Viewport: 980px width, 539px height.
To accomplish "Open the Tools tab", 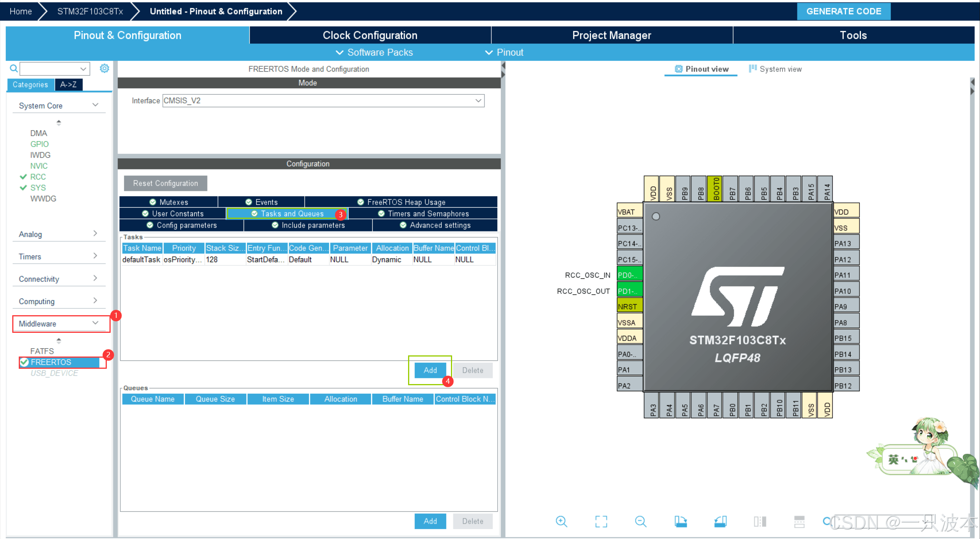I will click(x=853, y=35).
